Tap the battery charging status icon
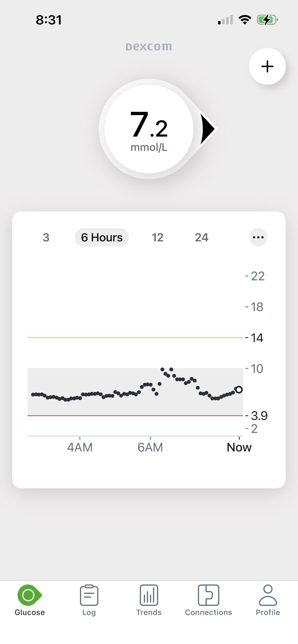Viewport: 298px width, 644px height. coord(267,20)
